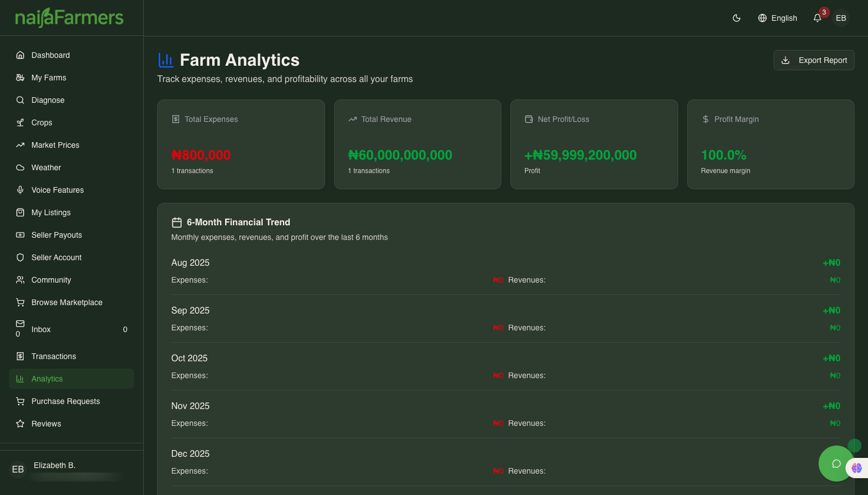Open Inbox from the sidebar
This screenshot has height=495, width=868.
pyautogui.click(x=41, y=329)
